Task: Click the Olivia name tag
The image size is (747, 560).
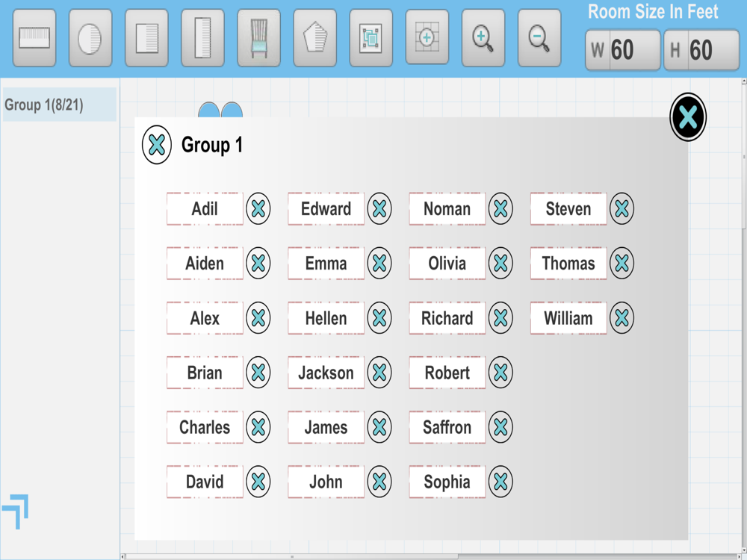Action: click(x=447, y=263)
